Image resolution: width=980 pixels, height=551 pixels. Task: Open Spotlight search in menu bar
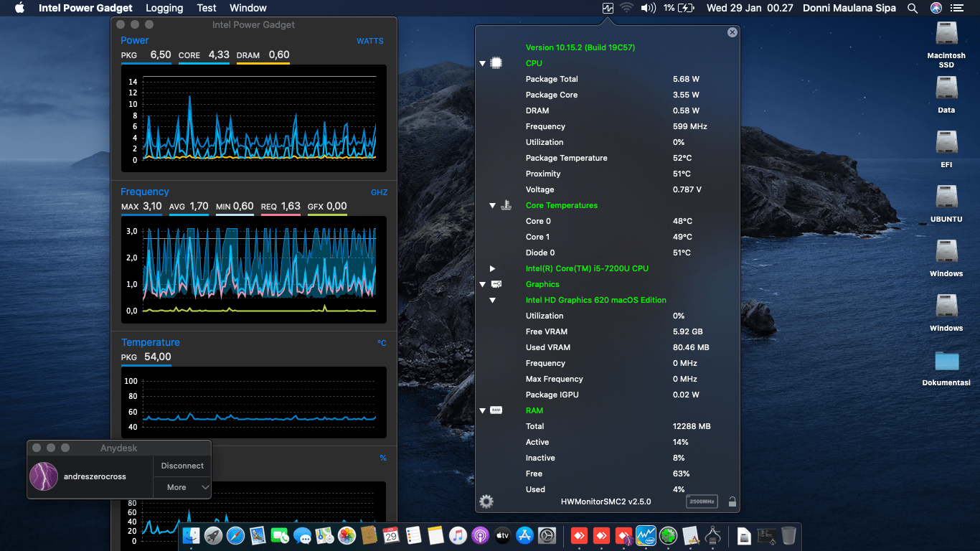click(913, 8)
